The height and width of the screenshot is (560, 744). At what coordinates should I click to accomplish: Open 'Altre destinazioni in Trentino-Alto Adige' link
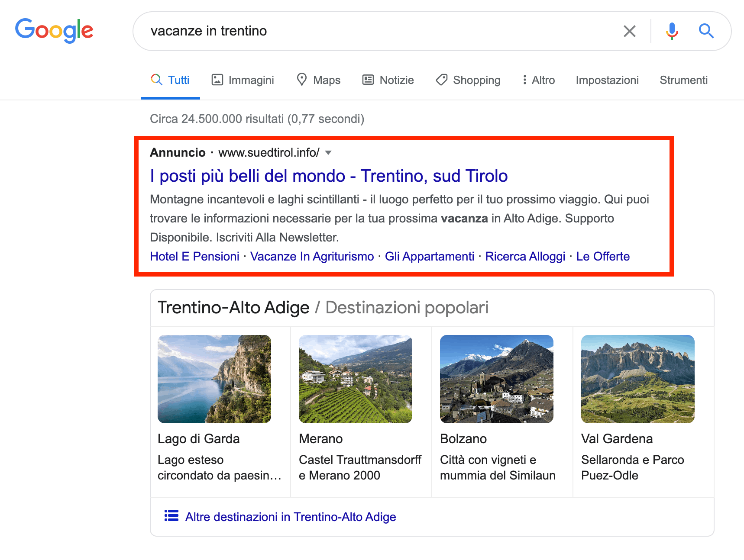291,517
